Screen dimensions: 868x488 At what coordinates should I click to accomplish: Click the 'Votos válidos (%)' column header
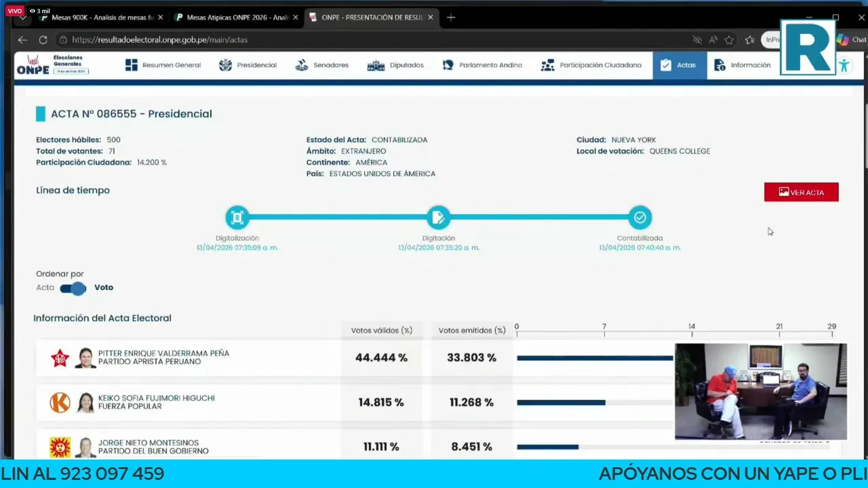(x=381, y=331)
